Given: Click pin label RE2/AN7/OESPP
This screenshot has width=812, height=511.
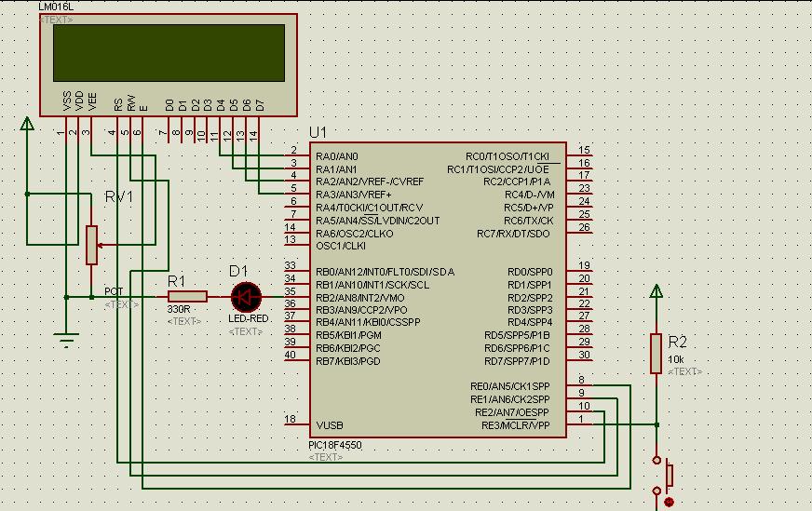Looking at the screenshot, I should [511, 412].
